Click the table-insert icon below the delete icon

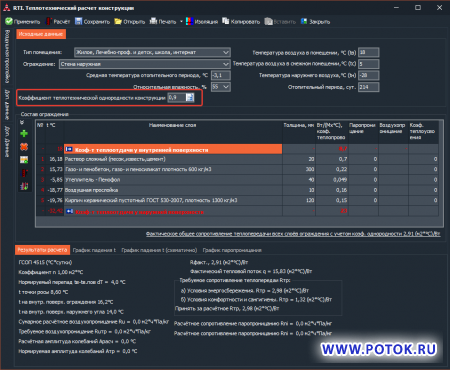(24, 160)
